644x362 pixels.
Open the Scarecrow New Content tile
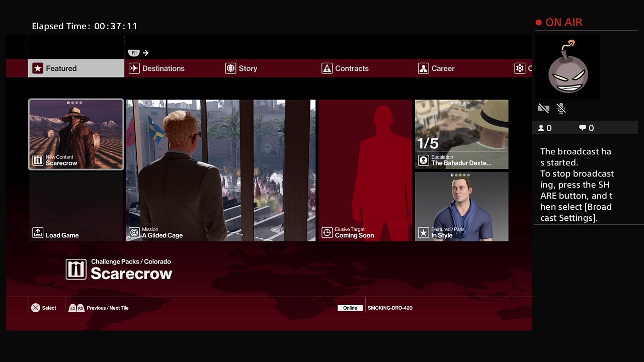point(76,134)
